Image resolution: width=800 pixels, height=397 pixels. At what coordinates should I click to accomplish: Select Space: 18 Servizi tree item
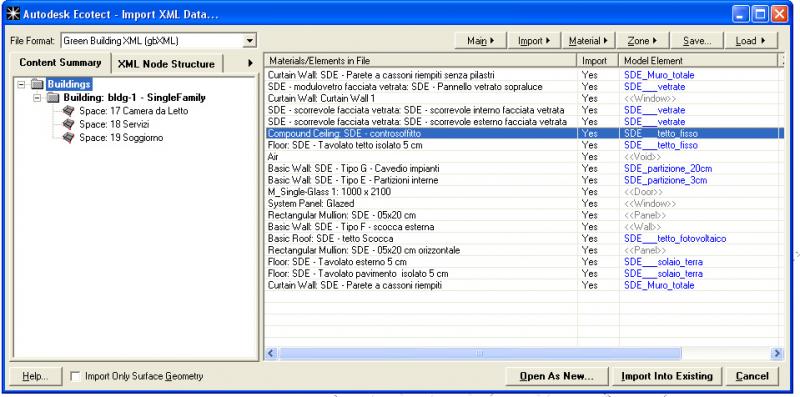pos(114,124)
